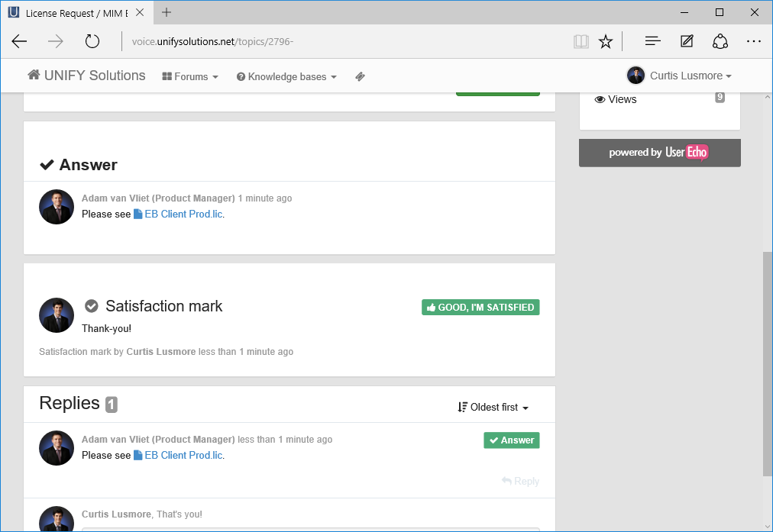Download EB Client Prod.lic in Replies
773x532 pixels.
coord(179,456)
